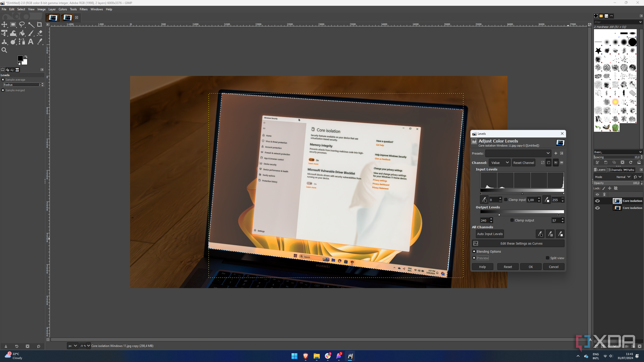Click the Reset Channel button
The image size is (644, 362).
(524, 163)
